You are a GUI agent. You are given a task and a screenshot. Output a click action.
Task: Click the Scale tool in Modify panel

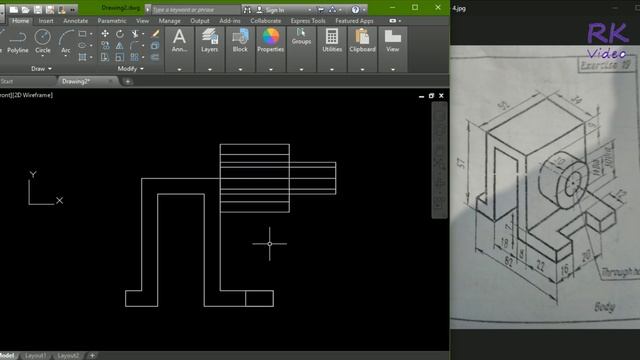click(x=120, y=57)
